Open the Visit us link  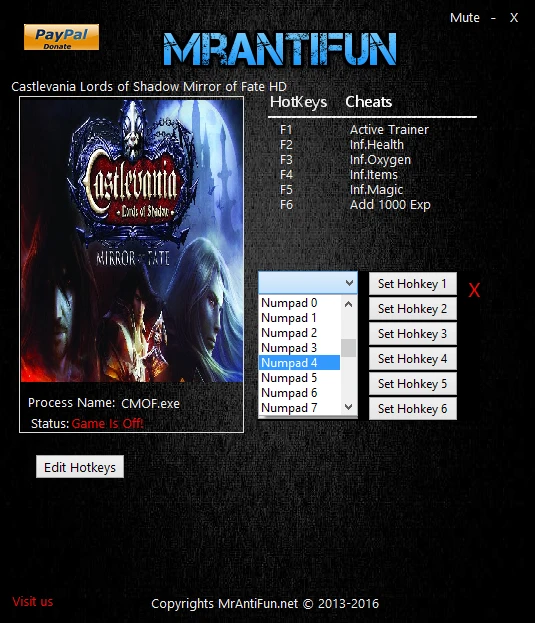[x=33, y=602]
